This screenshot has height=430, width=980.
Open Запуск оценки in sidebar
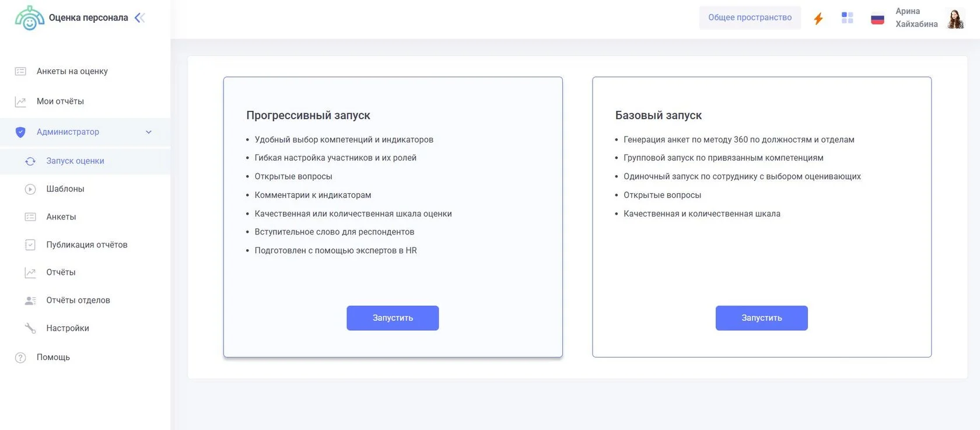pyautogui.click(x=75, y=161)
